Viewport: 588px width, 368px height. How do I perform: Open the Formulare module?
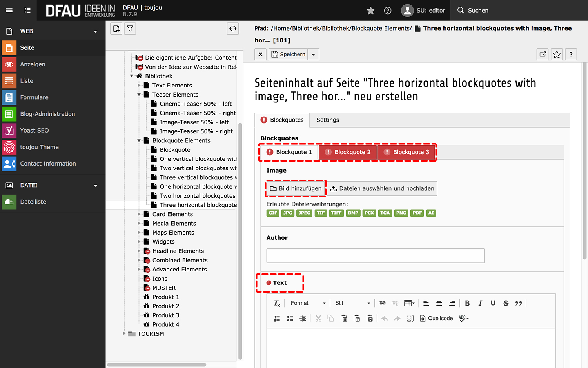53,97
